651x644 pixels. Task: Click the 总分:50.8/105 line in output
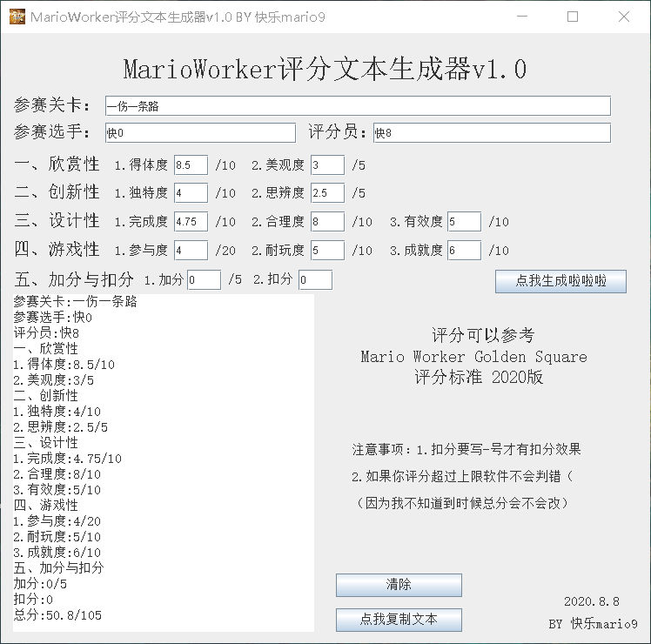57,615
